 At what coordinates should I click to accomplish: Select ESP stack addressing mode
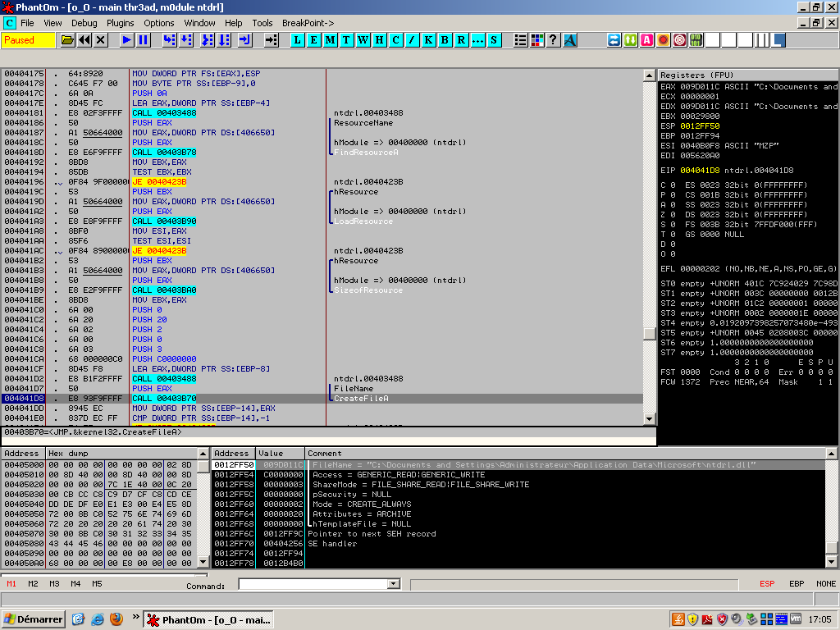coord(767,584)
